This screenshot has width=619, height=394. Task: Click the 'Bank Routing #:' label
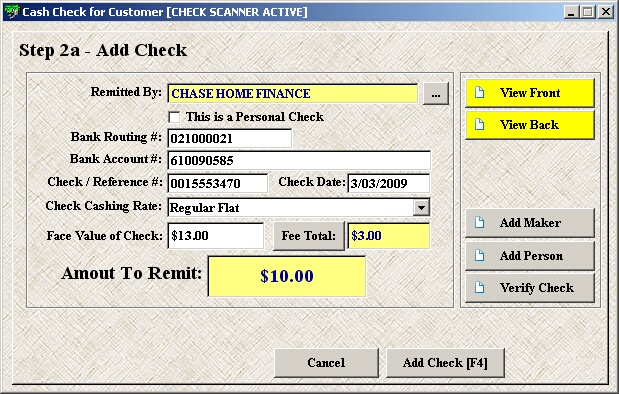click(116, 137)
